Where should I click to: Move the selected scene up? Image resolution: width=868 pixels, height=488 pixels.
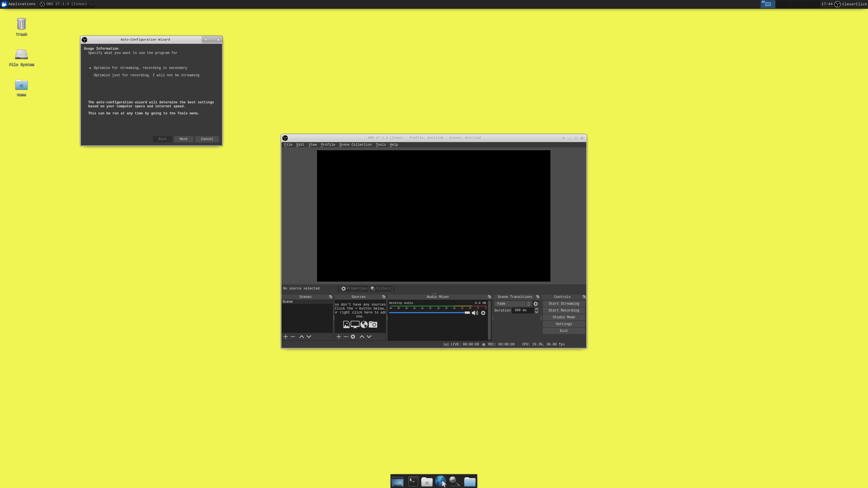click(x=301, y=337)
